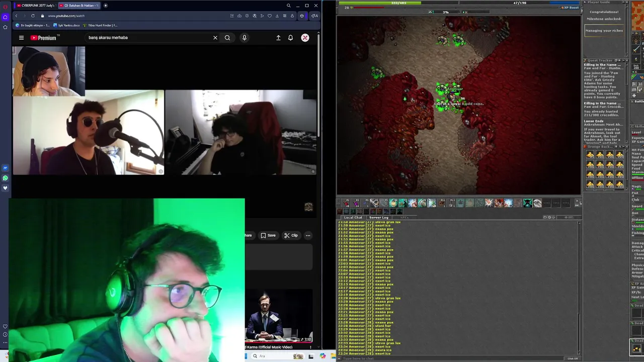Open bookmarks star in browser sidebar
The image size is (644, 362).
(x=5, y=27)
